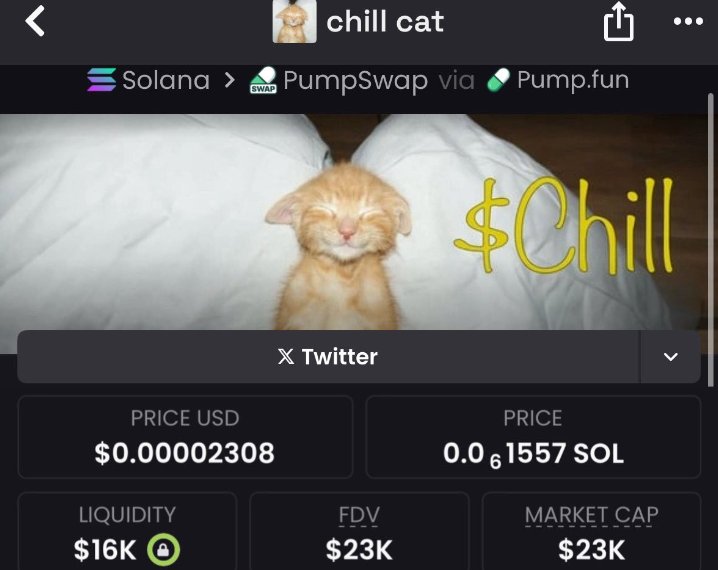The image size is (718, 570).
Task: Expand the socials dropdown chevron
Action: point(671,356)
